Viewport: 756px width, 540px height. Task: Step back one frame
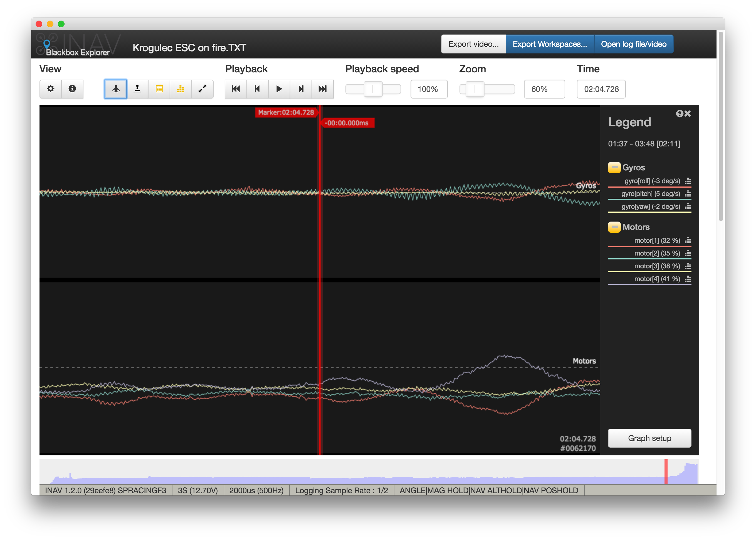(257, 89)
